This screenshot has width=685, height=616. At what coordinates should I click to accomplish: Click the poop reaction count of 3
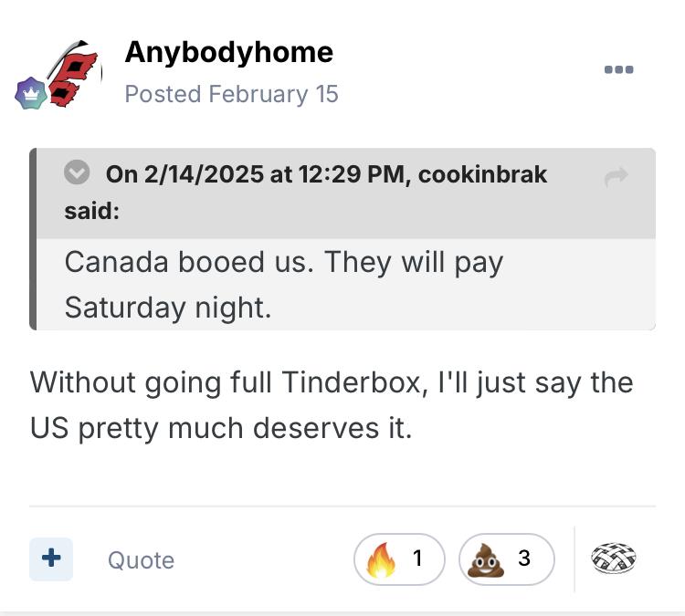pos(523,558)
